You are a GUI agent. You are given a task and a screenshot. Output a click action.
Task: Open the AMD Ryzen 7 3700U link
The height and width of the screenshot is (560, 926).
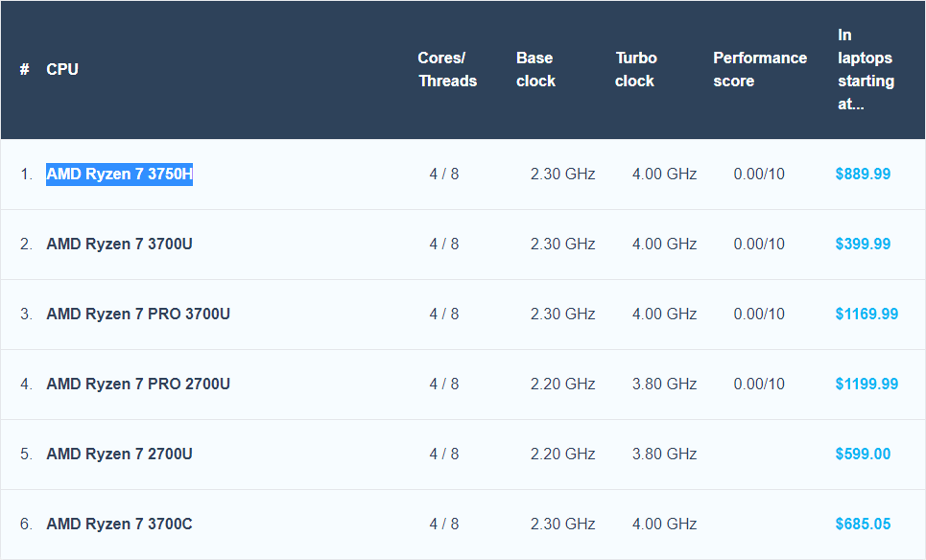click(119, 244)
